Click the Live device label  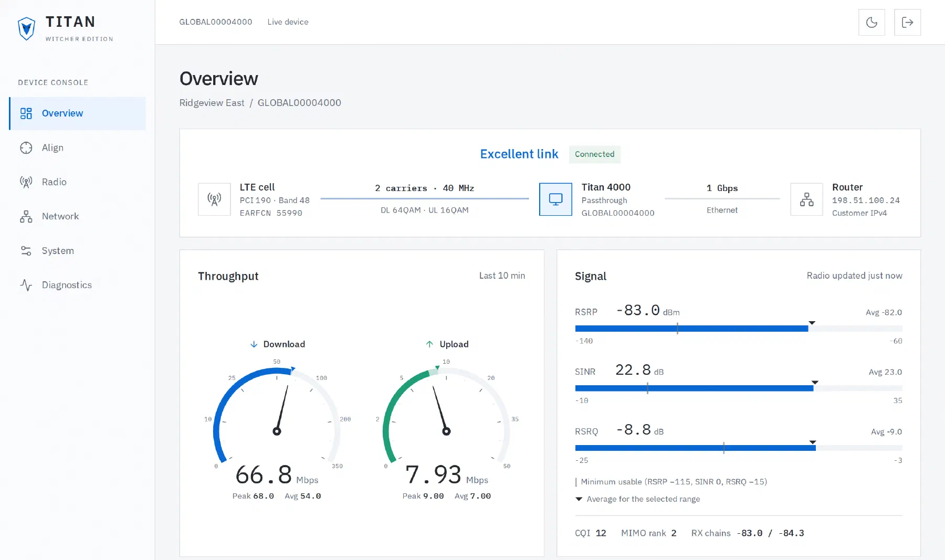coord(288,22)
